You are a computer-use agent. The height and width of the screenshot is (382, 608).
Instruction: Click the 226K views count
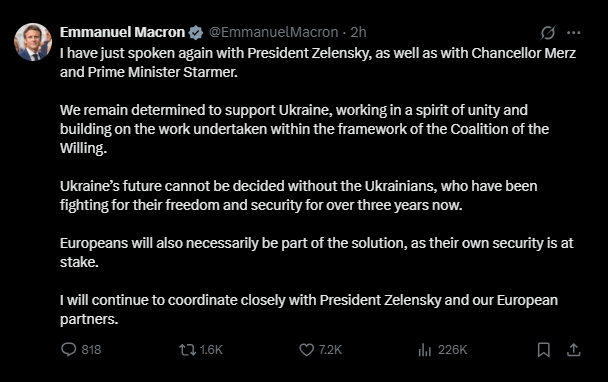[x=453, y=350]
